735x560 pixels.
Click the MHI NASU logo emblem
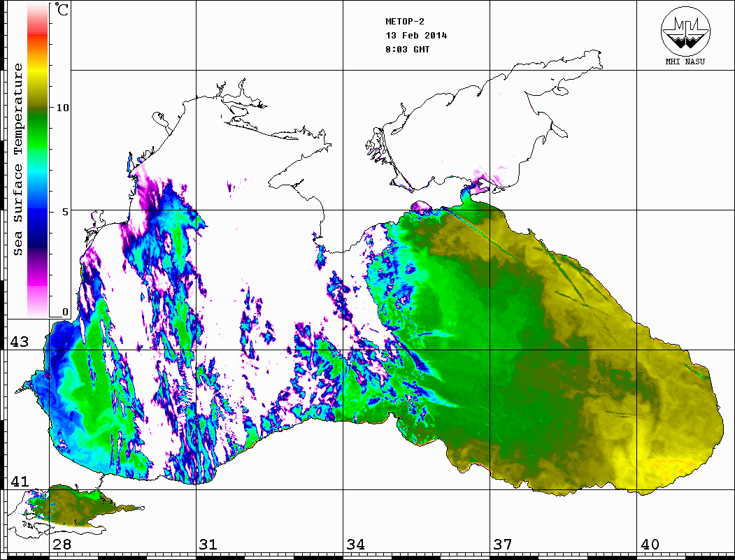pyautogui.click(x=685, y=31)
